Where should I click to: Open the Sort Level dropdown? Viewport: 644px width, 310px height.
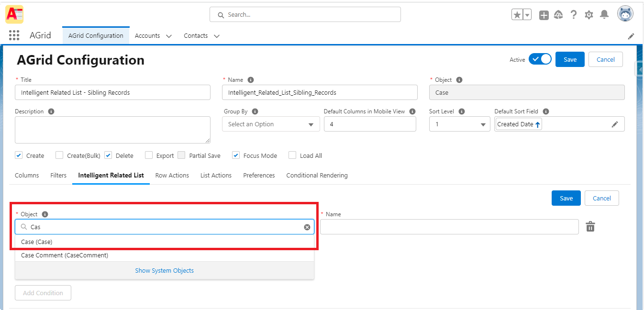tap(459, 124)
